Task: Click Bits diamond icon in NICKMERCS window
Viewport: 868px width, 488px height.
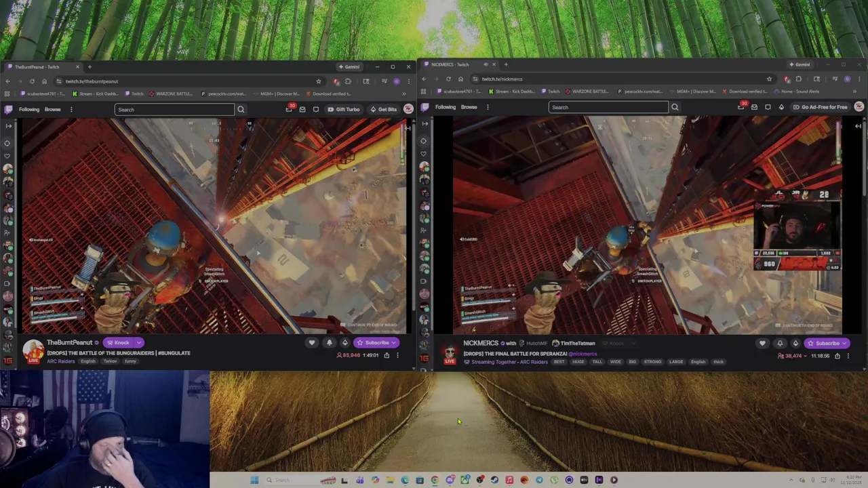Action: (781, 107)
